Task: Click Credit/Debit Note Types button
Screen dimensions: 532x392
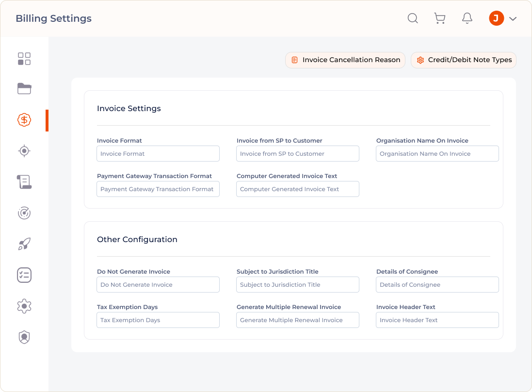Action: (x=464, y=60)
